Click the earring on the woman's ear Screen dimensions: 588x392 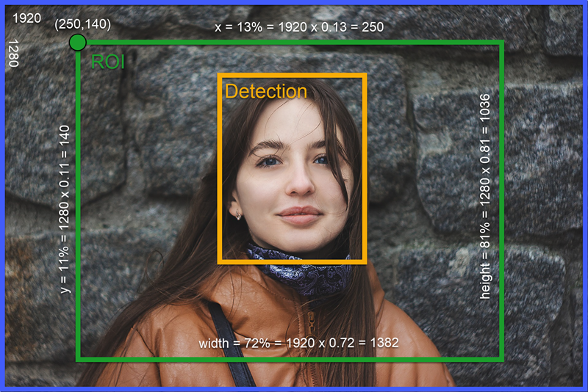(237, 216)
